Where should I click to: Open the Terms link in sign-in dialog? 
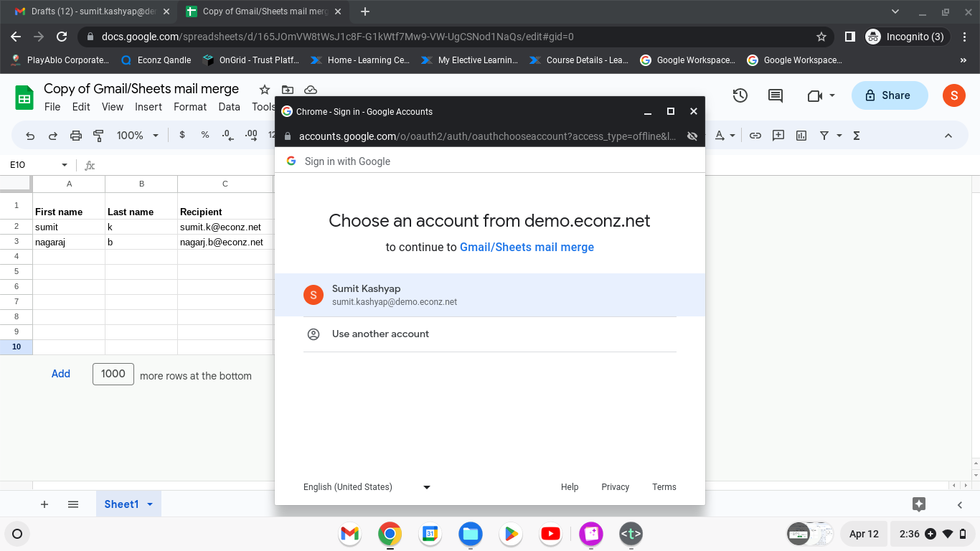coord(664,487)
